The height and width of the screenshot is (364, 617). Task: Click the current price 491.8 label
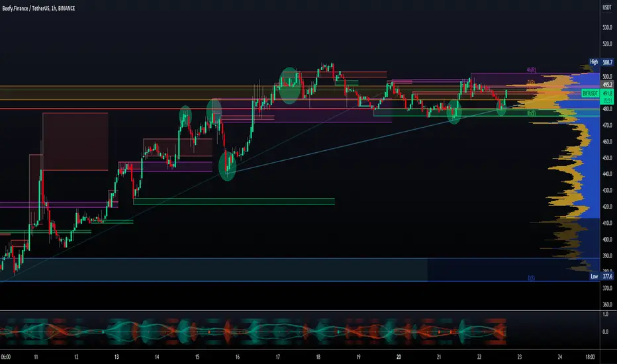click(x=608, y=93)
